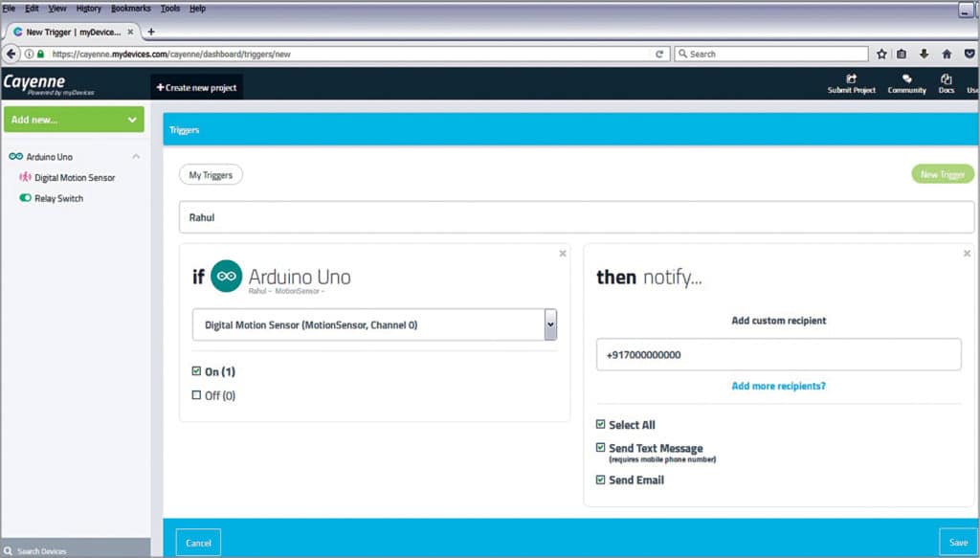This screenshot has width=980, height=558.
Task: Go to browser home icon
Action: coord(947,54)
